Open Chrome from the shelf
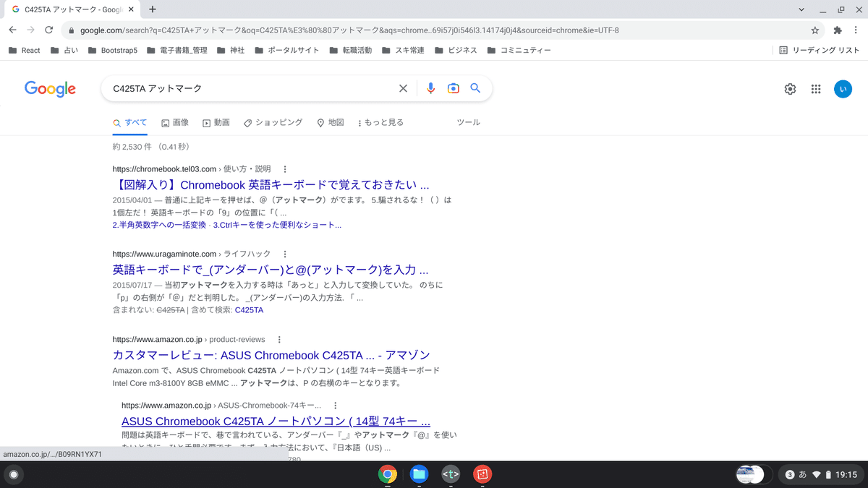The height and width of the screenshot is (488, 868). point(388,474)
